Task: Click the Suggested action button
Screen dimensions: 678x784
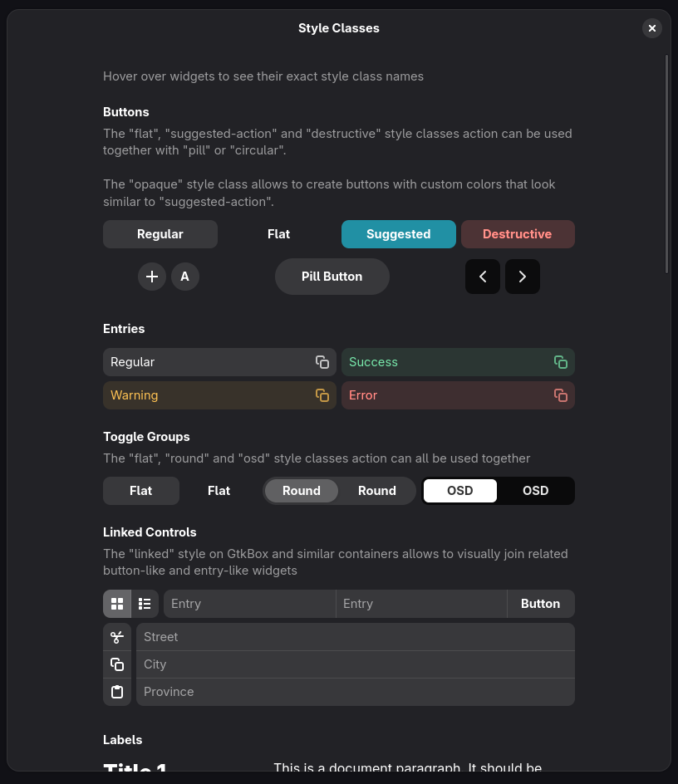Action: pos(398,234)
